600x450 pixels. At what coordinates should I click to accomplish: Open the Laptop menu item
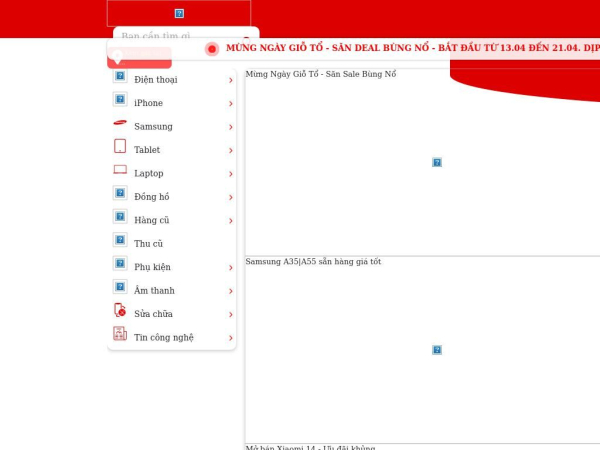[172, 173]
